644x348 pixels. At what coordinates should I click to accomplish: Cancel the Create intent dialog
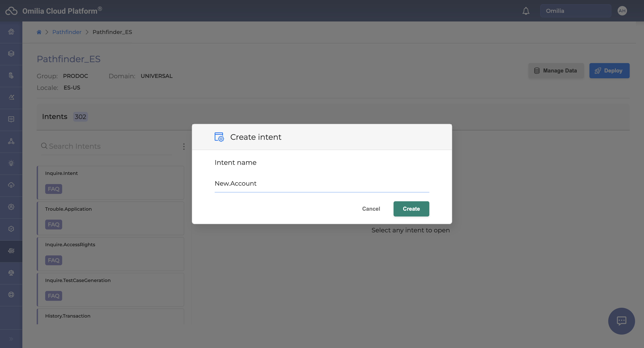pyautogui.click(x=371, y=209)
